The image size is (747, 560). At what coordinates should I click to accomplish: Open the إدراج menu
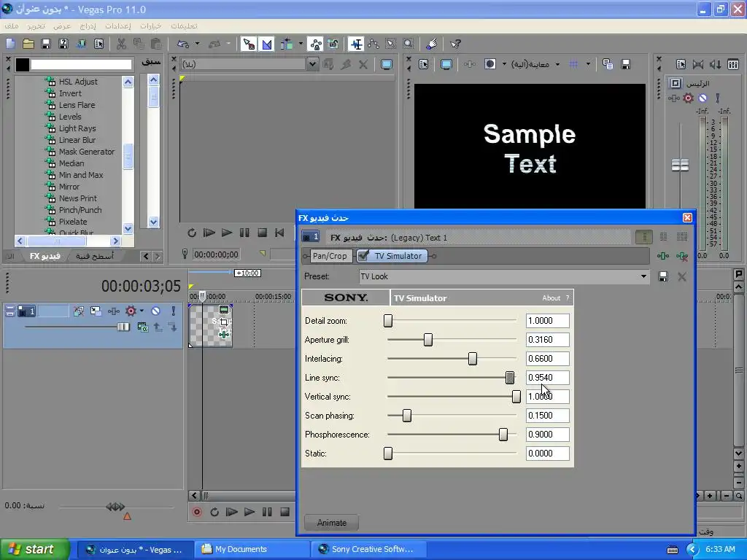pyautogui.click(x=88, y=26)
